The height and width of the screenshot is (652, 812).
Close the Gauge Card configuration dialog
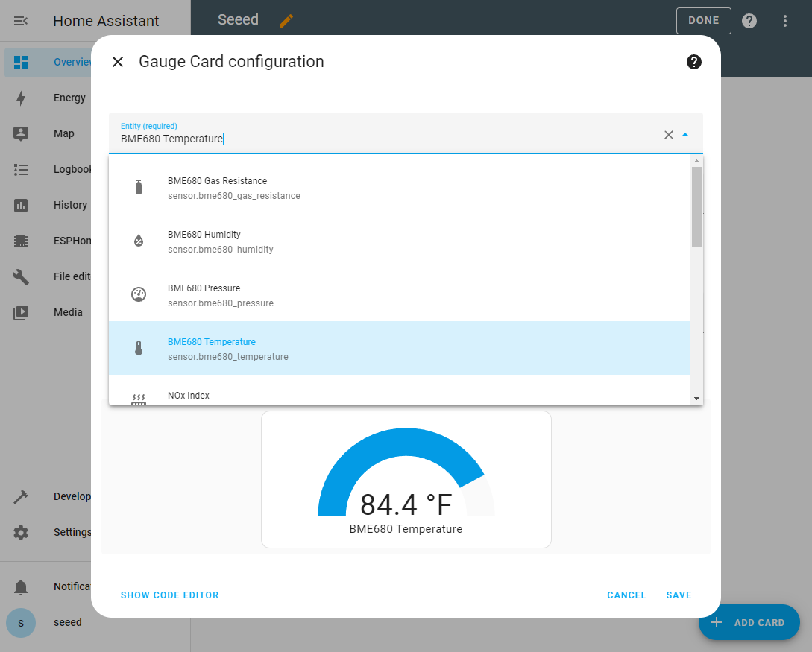tap(118, 62)
